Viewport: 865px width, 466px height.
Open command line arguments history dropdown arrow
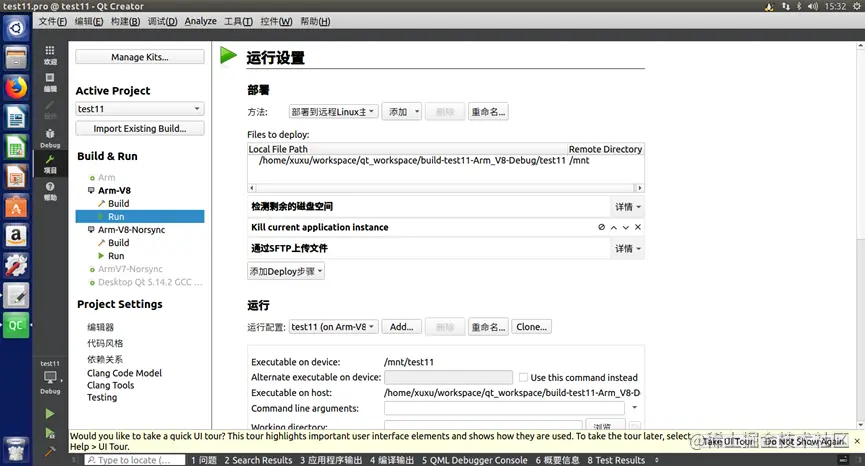634,408
